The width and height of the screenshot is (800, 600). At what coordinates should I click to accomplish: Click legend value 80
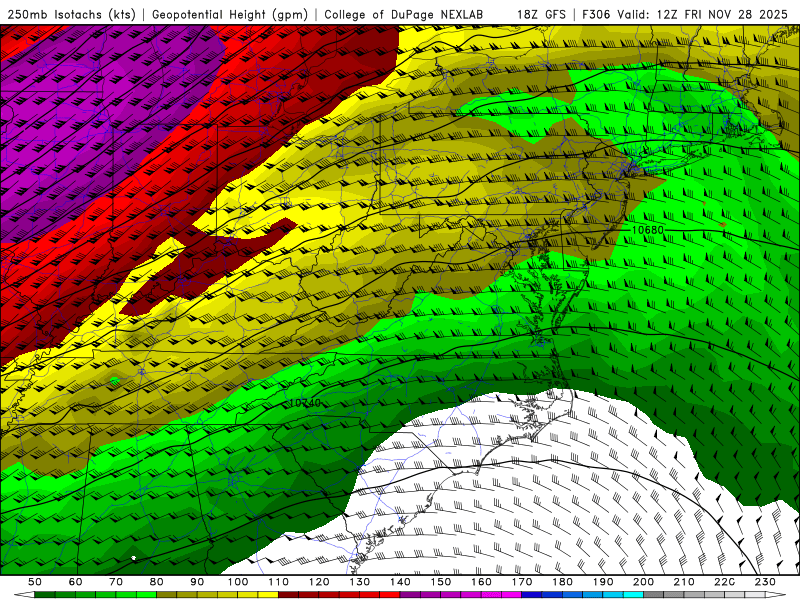(x=157, y=582)
